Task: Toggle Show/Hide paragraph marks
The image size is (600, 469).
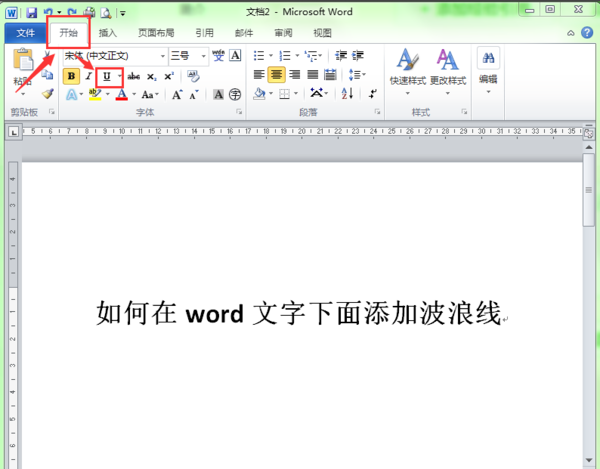Action: 372,93
